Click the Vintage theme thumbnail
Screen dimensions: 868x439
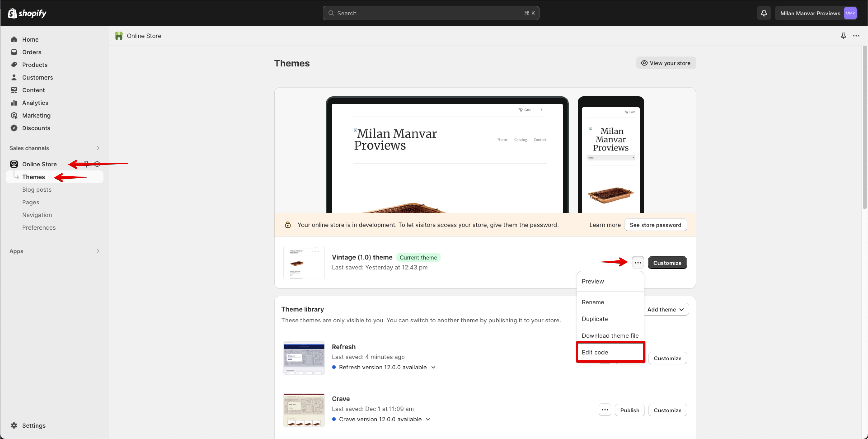click(304, 263)
